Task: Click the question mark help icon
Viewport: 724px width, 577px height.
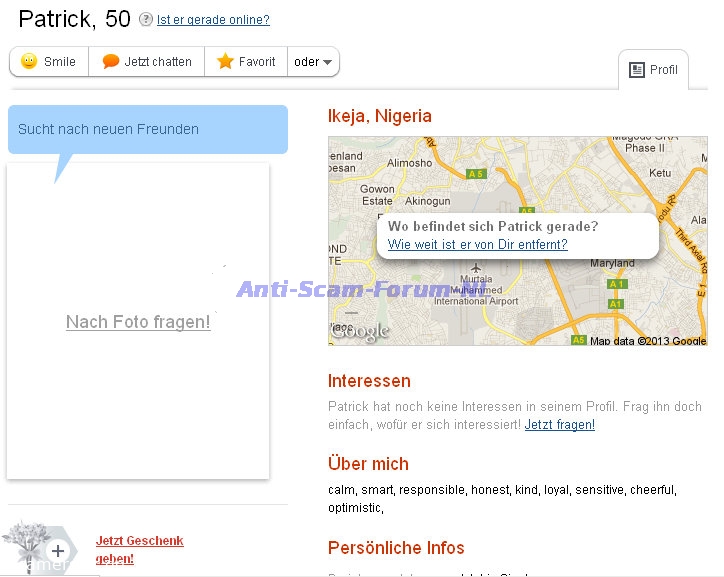Action: 146,20
